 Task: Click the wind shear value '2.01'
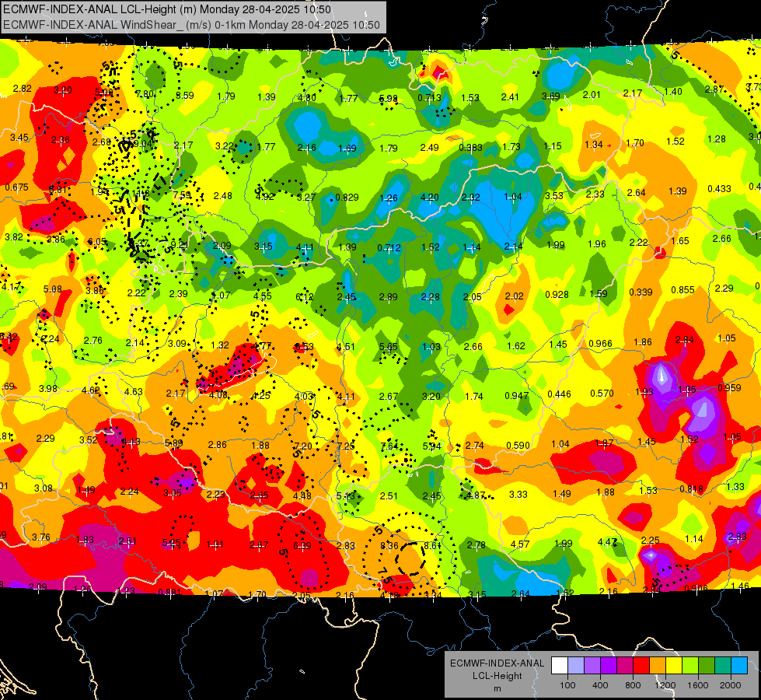pos(592,94)
